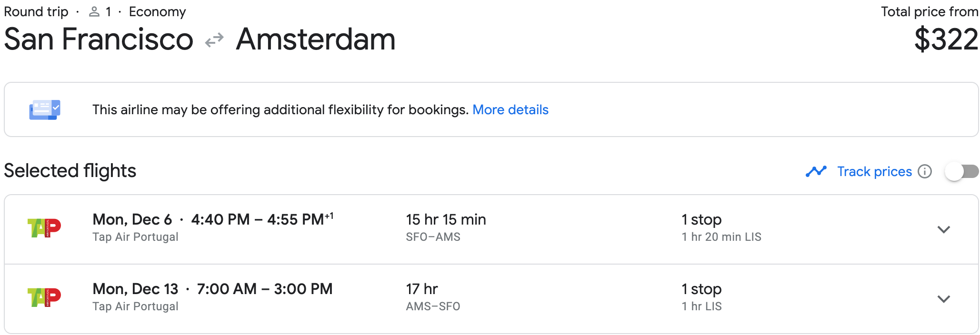Viewport: 980px width, 335px height.
Task: Open the Track prices info icon
Action: coord(925,171)
